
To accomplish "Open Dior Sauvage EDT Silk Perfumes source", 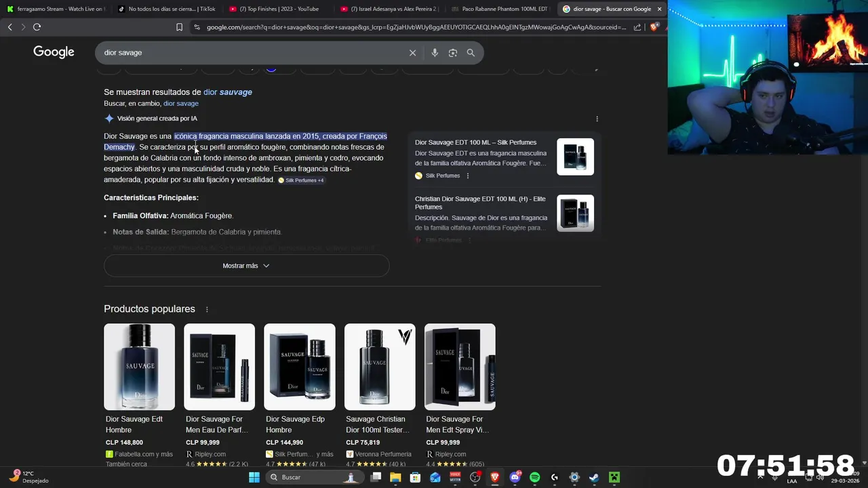I will (475, 142).
